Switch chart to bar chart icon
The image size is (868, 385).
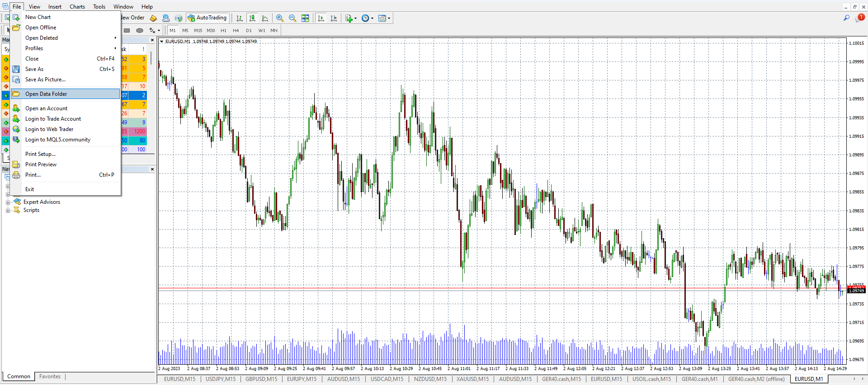click(x=240, y=18)
